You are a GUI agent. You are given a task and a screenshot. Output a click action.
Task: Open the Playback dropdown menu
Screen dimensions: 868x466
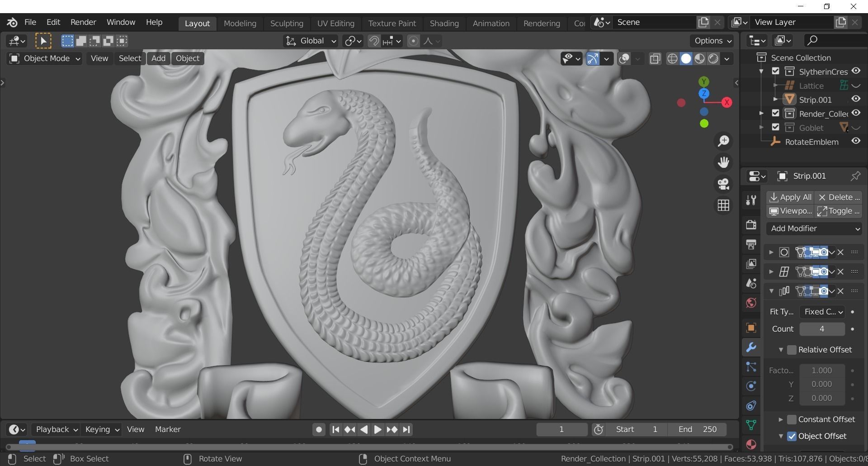pos(57,429)
